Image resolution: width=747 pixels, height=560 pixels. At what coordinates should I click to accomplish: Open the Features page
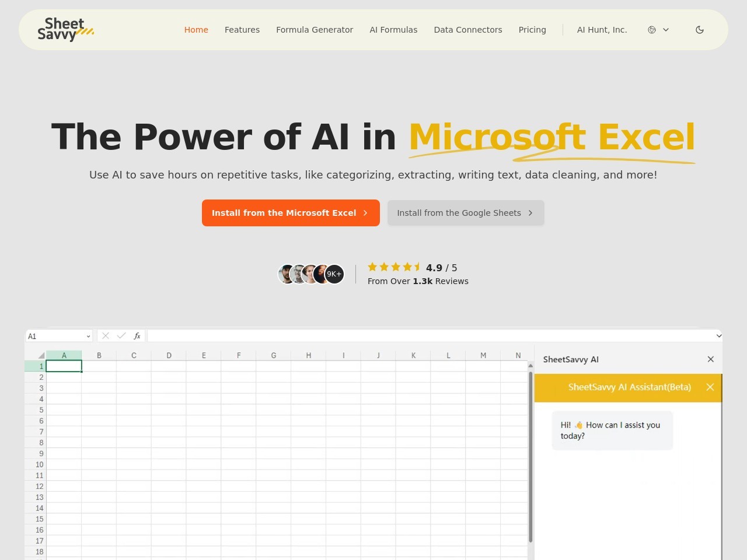coord(242,30)
